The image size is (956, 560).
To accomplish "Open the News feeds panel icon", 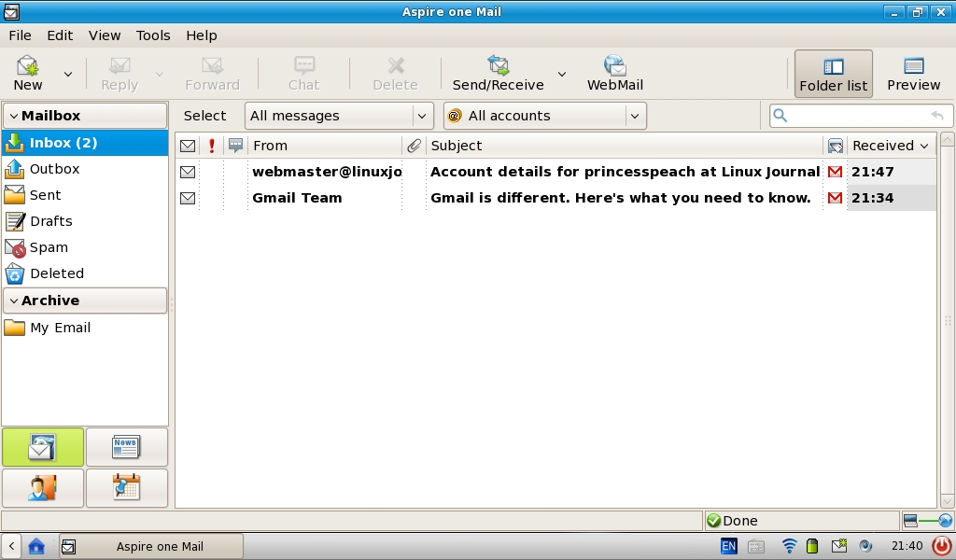I will click(126, 447).
